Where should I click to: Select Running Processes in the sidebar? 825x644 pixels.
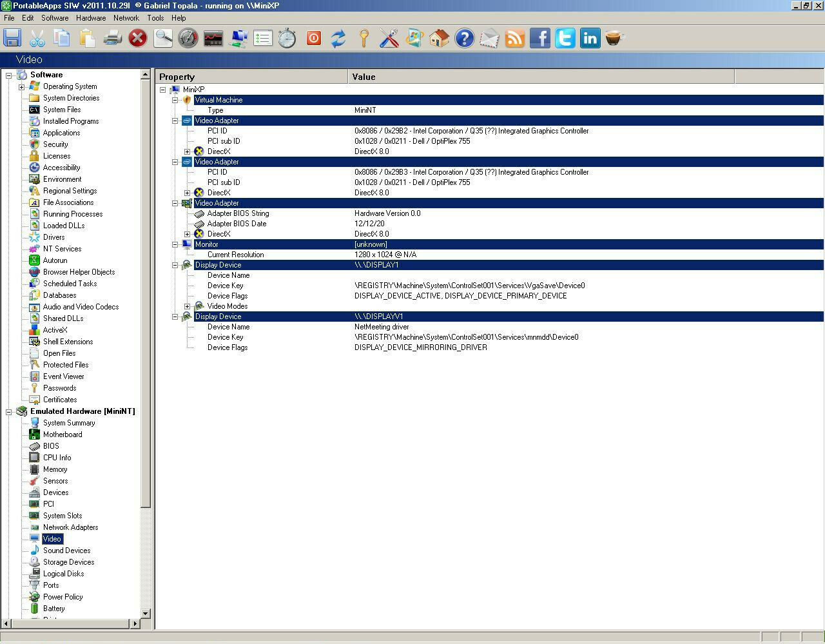pos(73,214)
